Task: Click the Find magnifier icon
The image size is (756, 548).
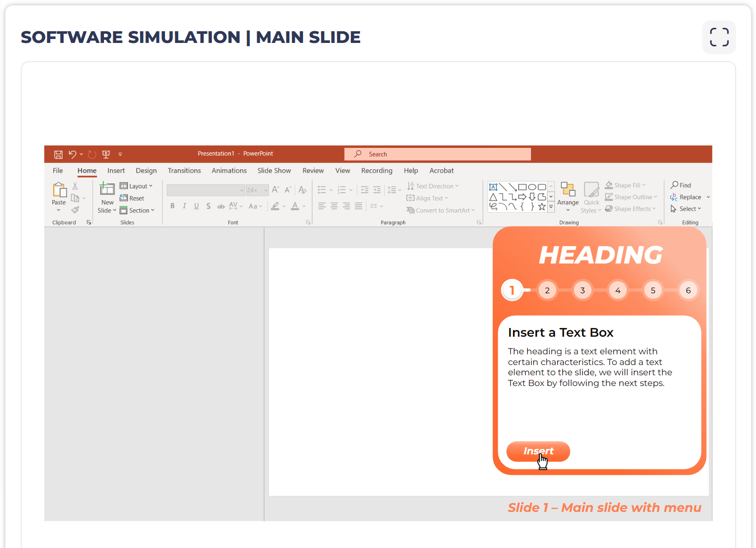Action: 674,185
